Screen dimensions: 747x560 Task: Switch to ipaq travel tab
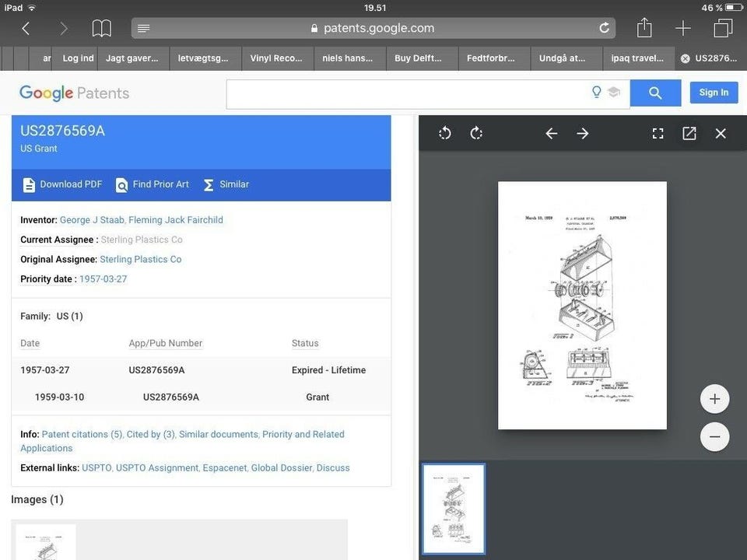639,58
